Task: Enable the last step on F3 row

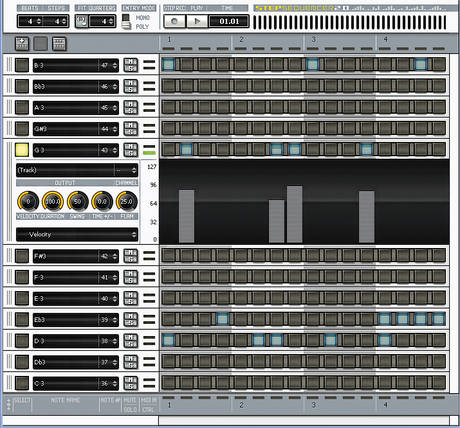Action: (439, 277)
